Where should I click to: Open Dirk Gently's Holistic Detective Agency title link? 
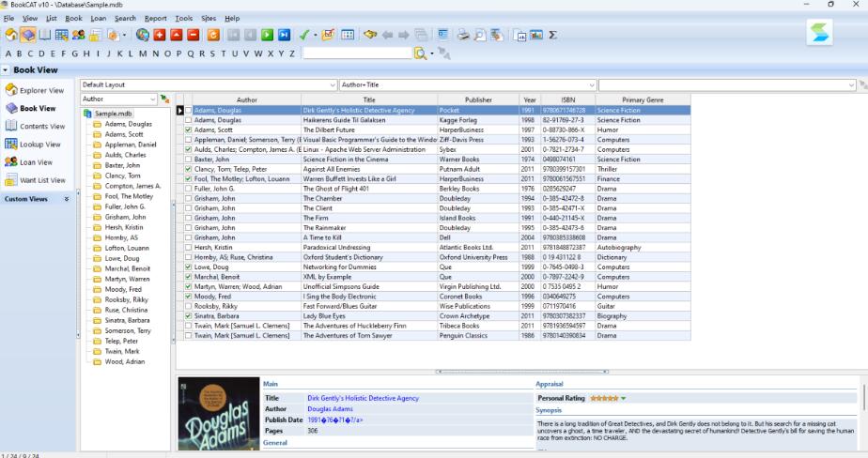click(364, 398)
